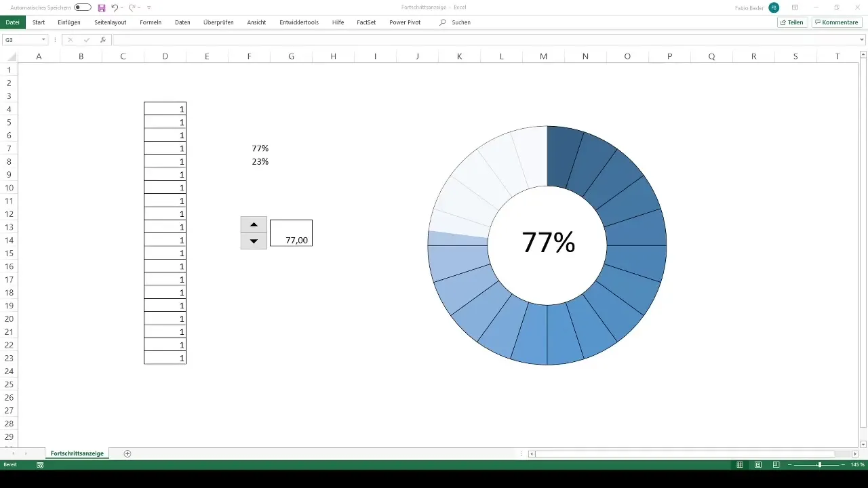Click the zoom slider handle
The height and width of the screenshot is (488, 868).
(x=820, y=465)
